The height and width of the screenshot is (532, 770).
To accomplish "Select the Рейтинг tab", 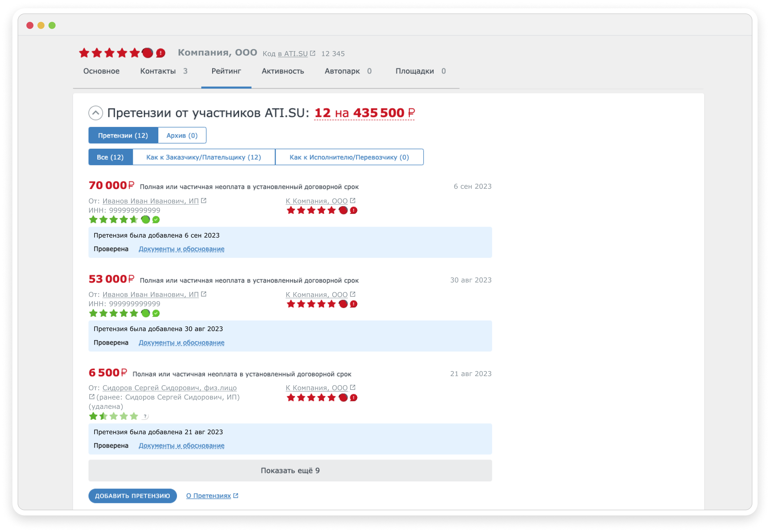I will [x=226, y=71].
